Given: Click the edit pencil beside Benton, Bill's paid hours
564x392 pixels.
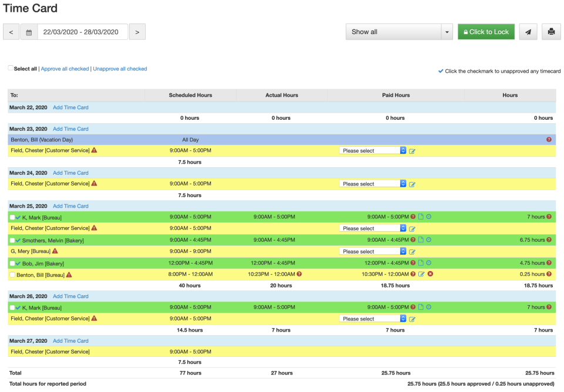Looking at the screenshot, I should pos(421,274).
